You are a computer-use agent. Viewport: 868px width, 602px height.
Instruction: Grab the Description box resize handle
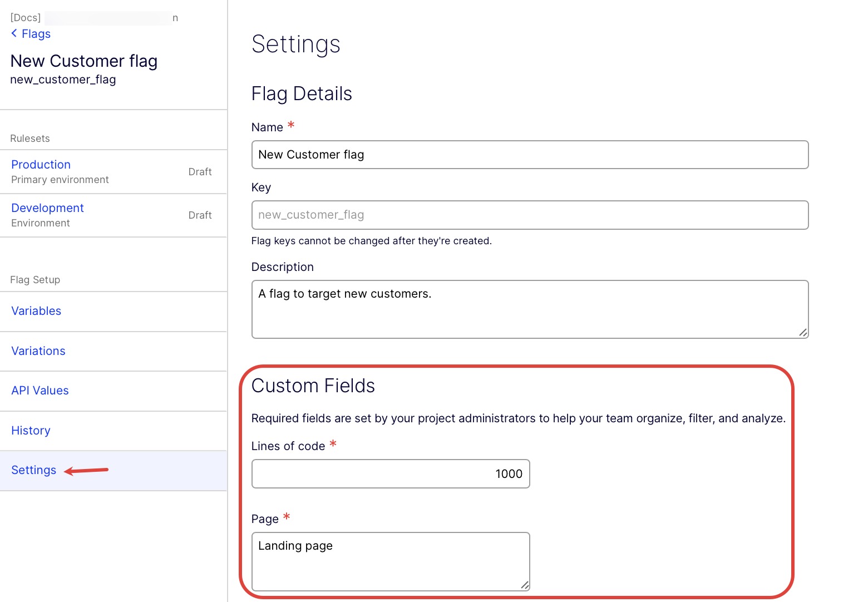point(802,333)
